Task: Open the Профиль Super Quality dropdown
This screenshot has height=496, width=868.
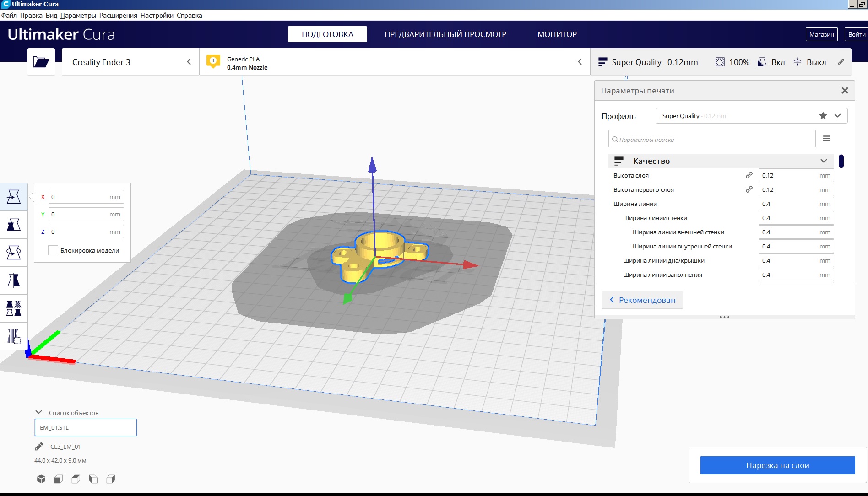Action: click(751, 116)
